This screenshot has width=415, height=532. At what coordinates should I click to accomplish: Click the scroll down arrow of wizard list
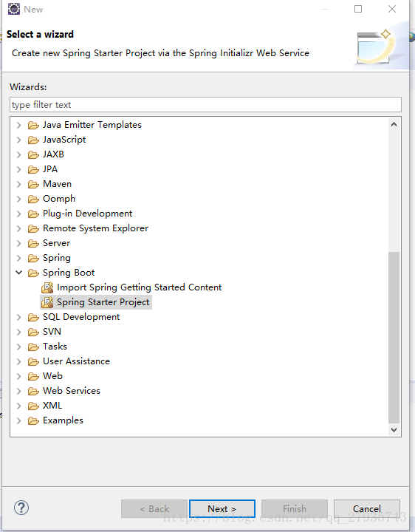(x=394, y=430)
